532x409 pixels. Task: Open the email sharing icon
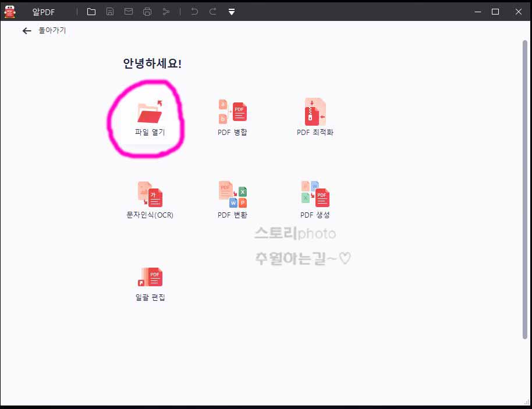coord(128,11)
